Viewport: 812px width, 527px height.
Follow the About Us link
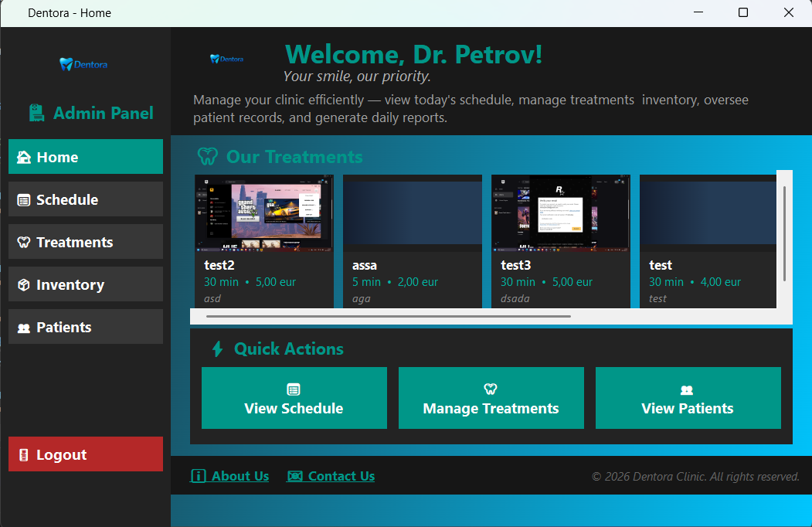pyautogui.click(x=230, y=476)
